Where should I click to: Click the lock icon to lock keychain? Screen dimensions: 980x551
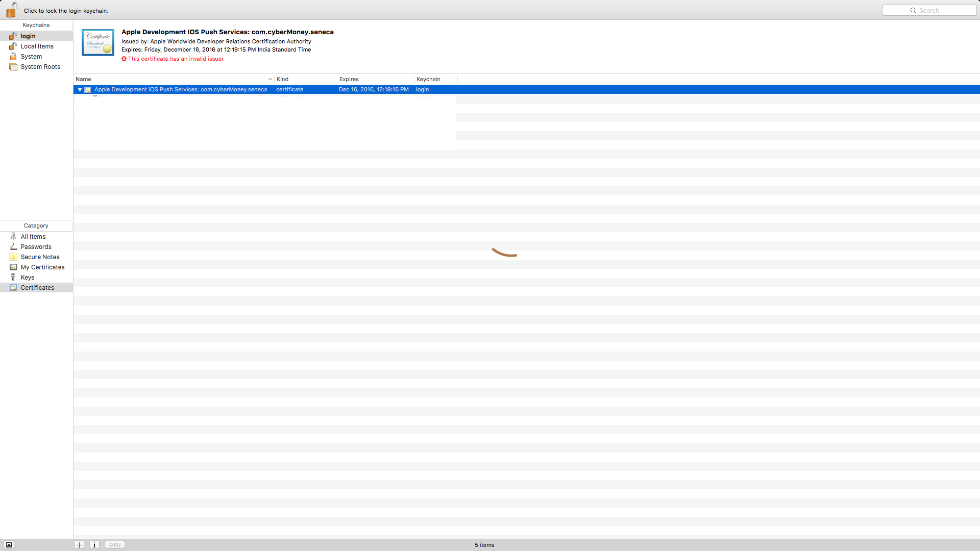point(11,10)
